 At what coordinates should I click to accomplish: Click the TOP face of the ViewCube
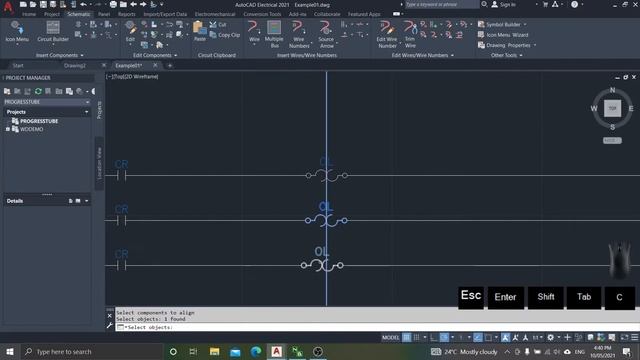coord(612,108)
